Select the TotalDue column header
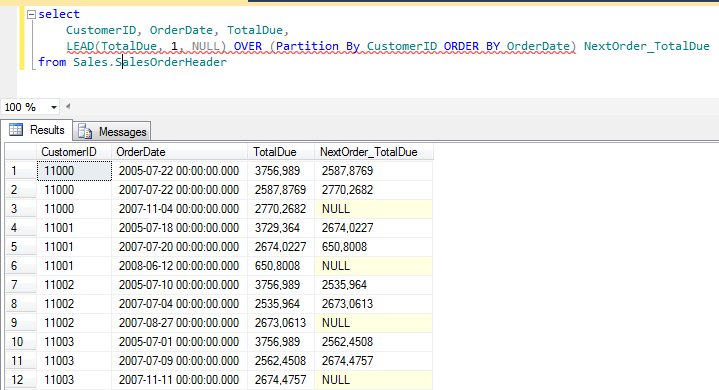The height and width of the screenshot is (390, 719). pos(281,152)
